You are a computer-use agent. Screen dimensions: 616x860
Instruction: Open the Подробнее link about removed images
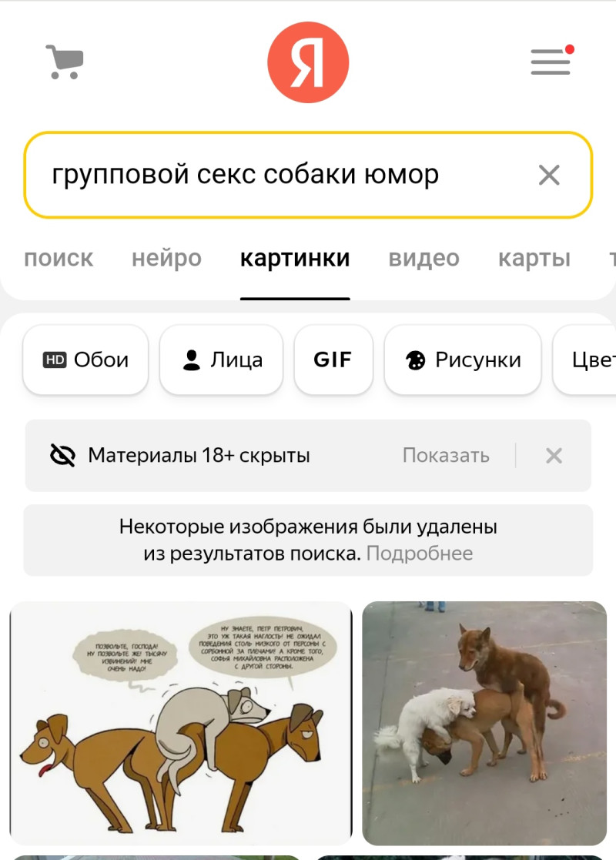click(x=420, y=554)
